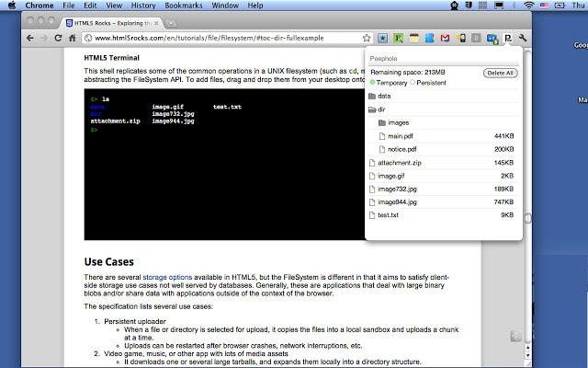588x368 pixels.
Task: Click the Use Cases heading
Action: [x=108, y=261]
